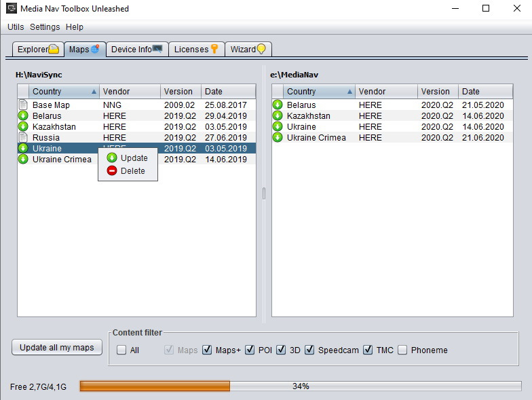Click the green icon on the selected Ukraine row

pyautogui.click(x=23, y=148)
